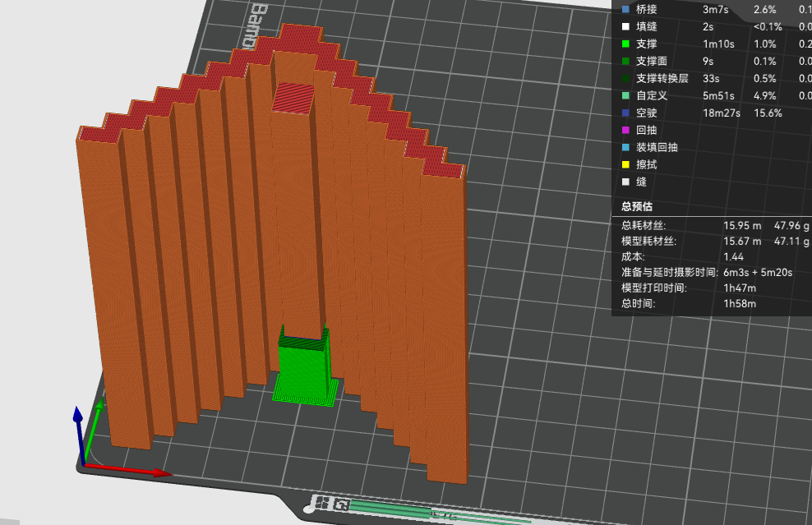Click the white 填缝 color swatch
This screenshot has width=812, height=525.
pos(625,26)
